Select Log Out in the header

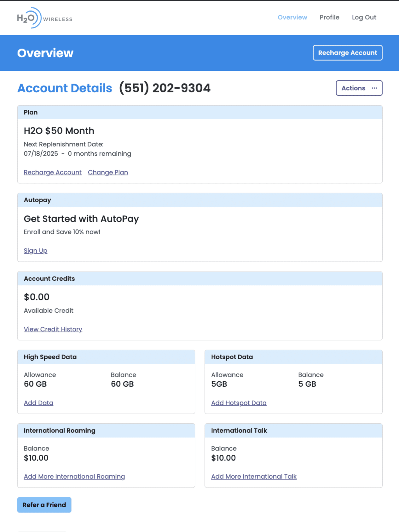click(x=364, y=17)
